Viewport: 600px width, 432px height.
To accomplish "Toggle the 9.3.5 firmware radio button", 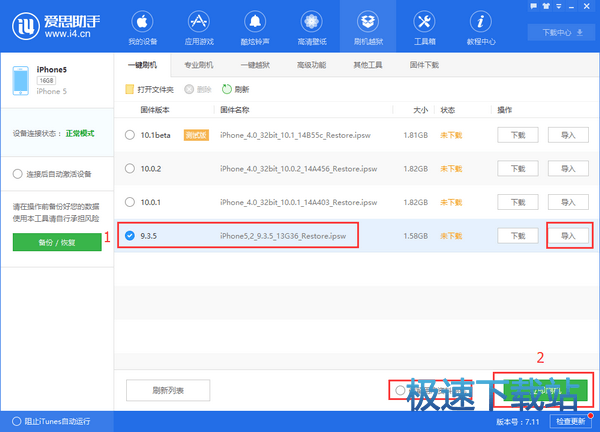I will click(130, 235).
